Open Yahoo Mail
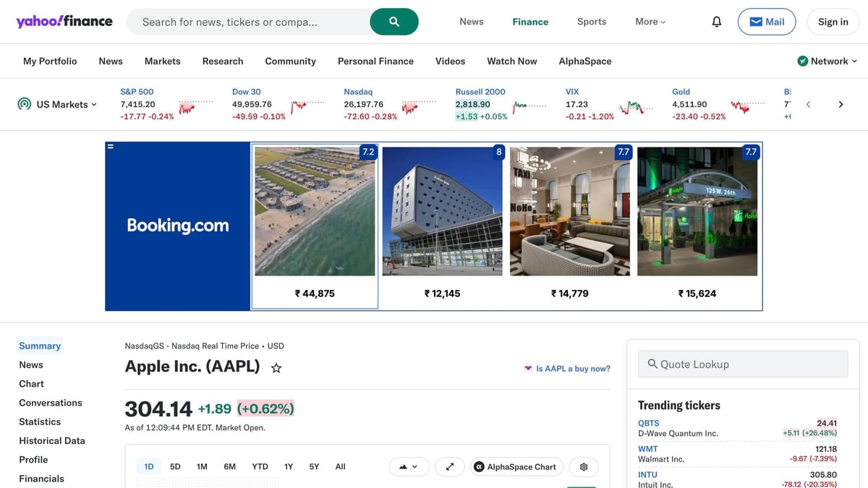This screenshot has width=868, height=488. pyautogui.click(x=767, y=22)
